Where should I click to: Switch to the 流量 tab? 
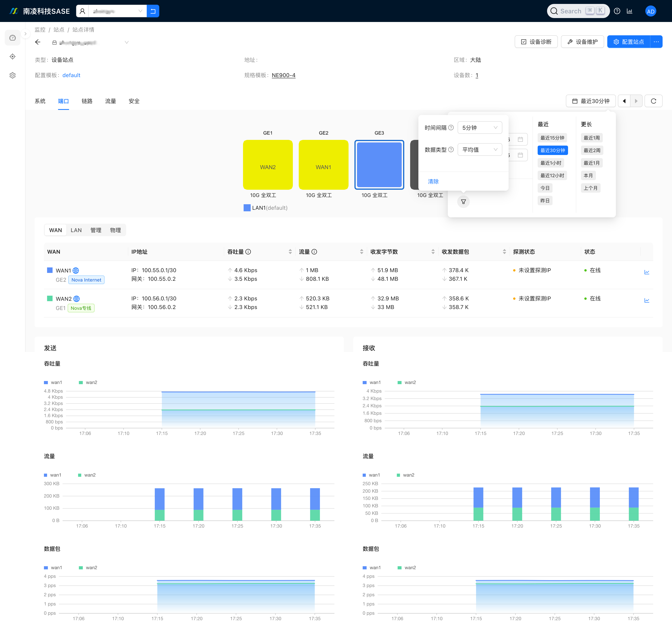point(110,101)
